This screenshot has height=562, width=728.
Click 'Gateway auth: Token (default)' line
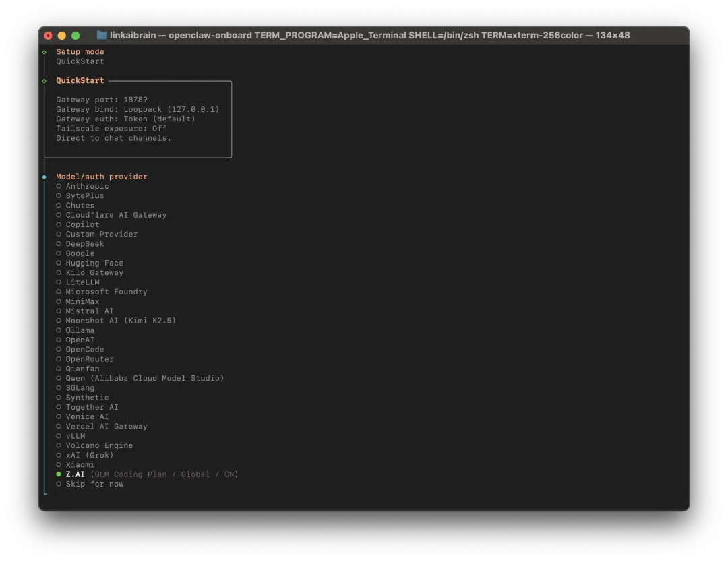[126, 119]
